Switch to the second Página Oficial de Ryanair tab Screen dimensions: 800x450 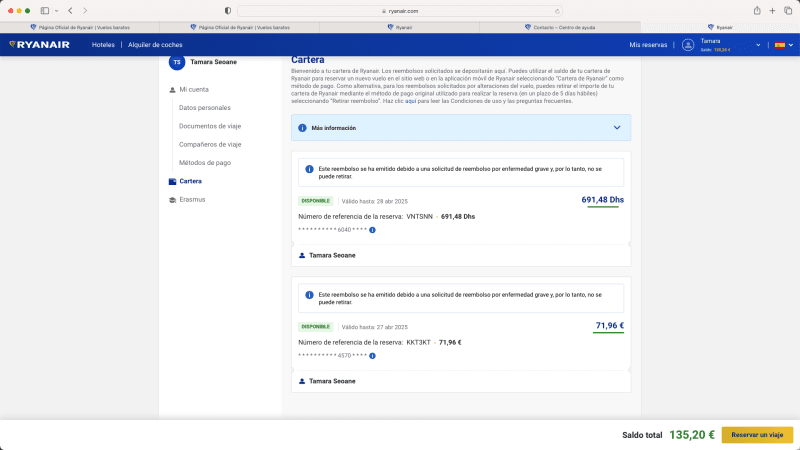click(x=240, y=28)
